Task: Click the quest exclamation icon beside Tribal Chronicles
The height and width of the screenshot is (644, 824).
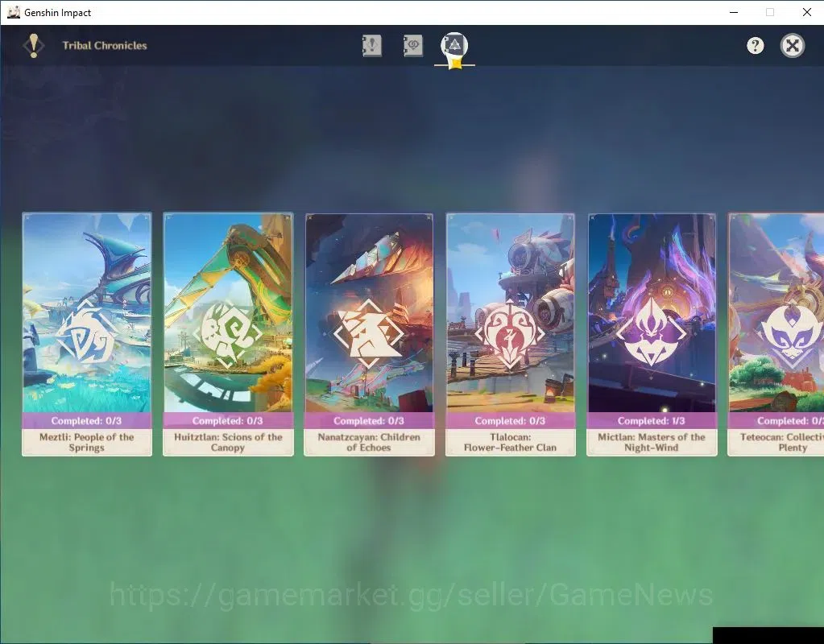Action: (x=34, y=46)
